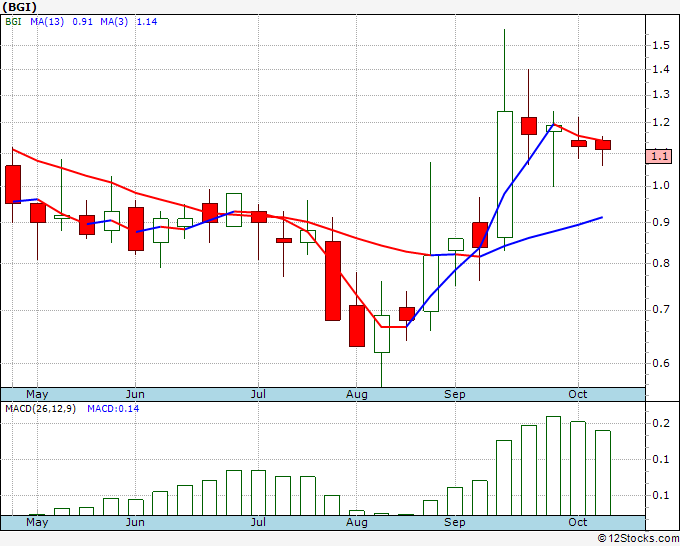Viewport: 680px width, 546px height.
Task: Click May on the price chart axis
Action: pos(37,394)
